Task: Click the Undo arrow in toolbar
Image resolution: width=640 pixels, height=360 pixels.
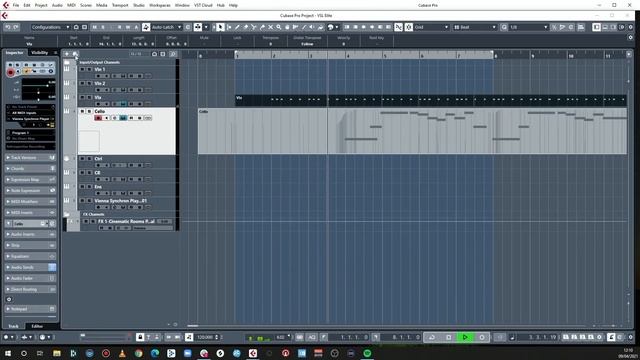Action: click(x=8, y=27)
